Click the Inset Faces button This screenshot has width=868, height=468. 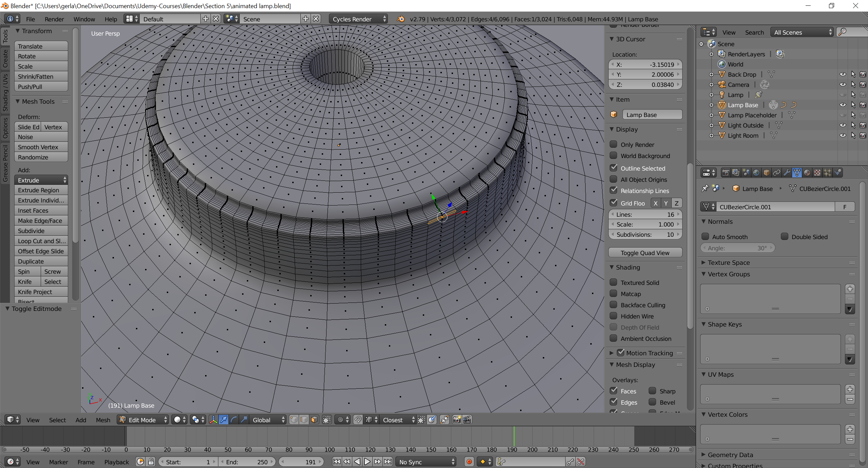[x=41, y=210]
